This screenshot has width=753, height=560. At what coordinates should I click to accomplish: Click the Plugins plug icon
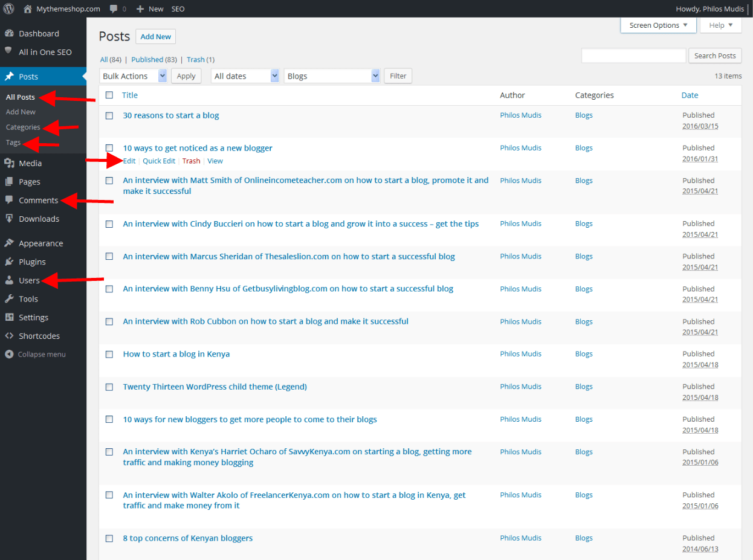[x=9, y=262]
